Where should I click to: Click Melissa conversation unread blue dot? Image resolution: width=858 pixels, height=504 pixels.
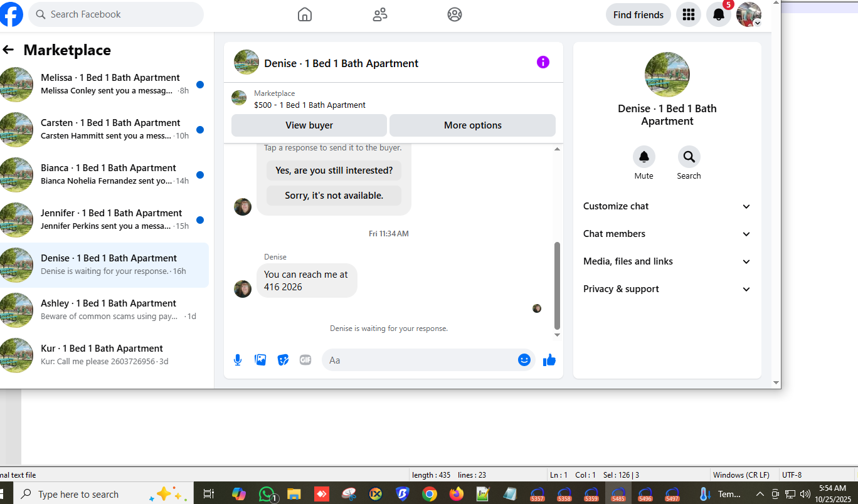point(200,85)
